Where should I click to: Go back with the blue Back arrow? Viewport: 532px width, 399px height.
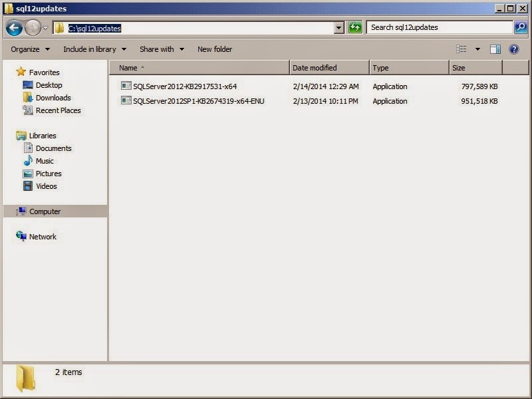click(14, 28)
